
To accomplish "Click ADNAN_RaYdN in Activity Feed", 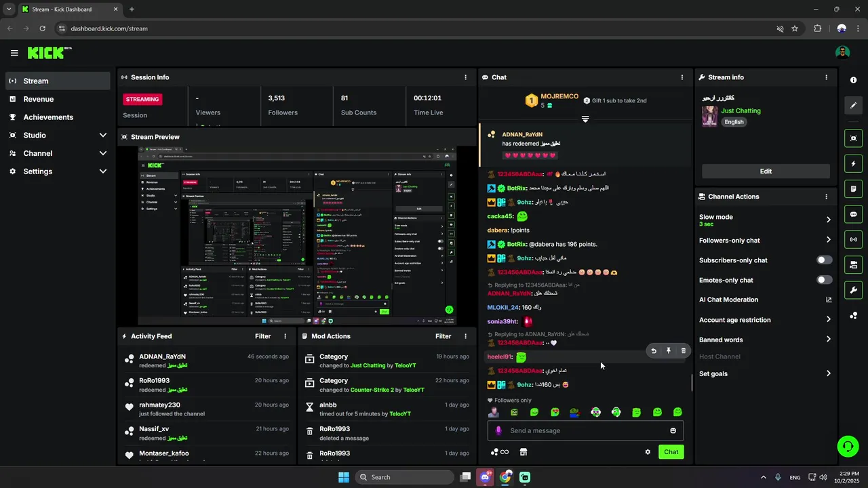I will click(162, 357).
